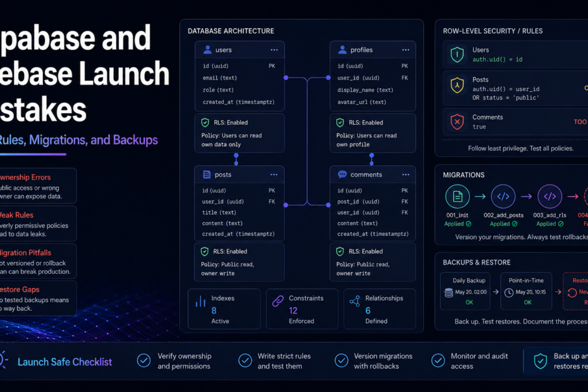Click the users-to-profiles connector dot on email row
Viewport: 588px width, 392px height.
pyautogui.click(x=286, y=78)
